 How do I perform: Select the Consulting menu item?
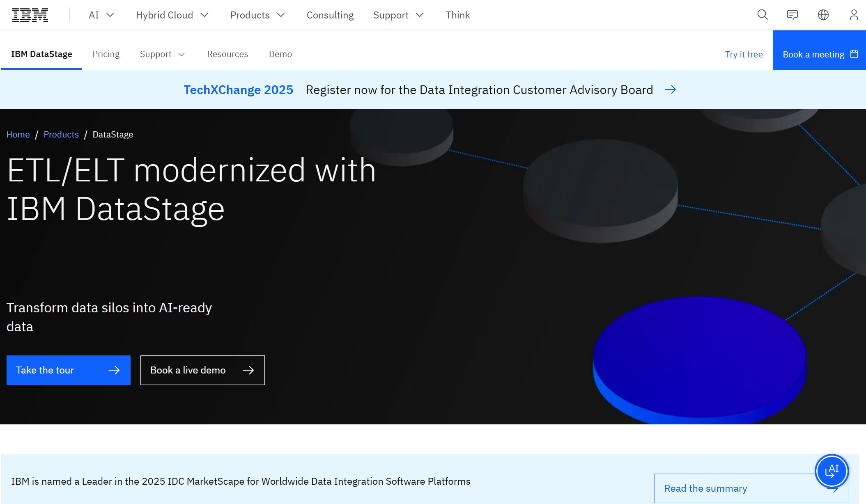(330, 15)
